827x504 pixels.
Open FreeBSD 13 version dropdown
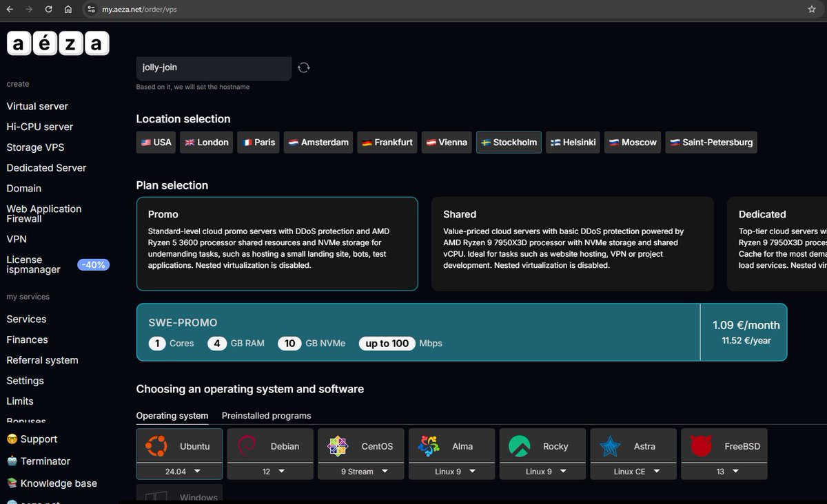(x=724, y=471)
